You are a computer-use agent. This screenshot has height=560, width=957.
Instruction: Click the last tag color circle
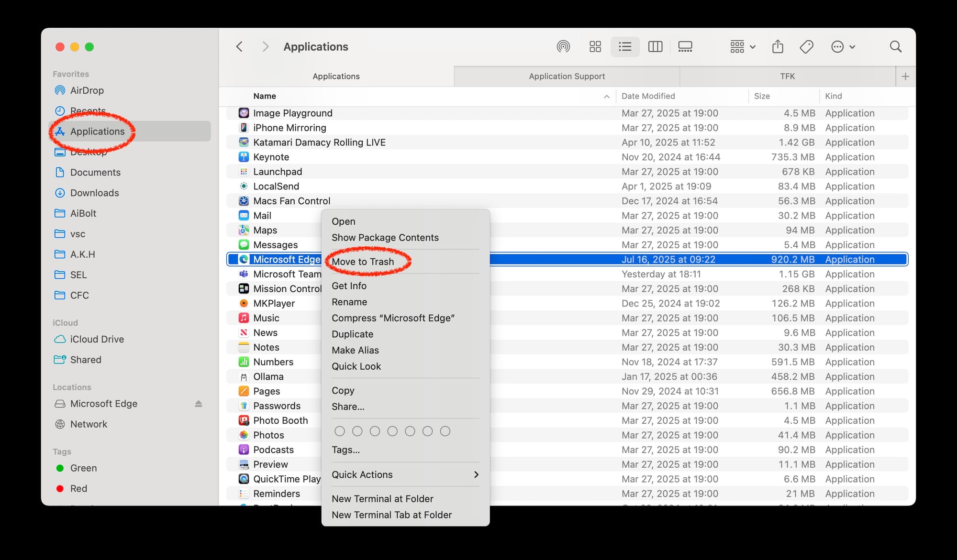[x=445, y=431]
